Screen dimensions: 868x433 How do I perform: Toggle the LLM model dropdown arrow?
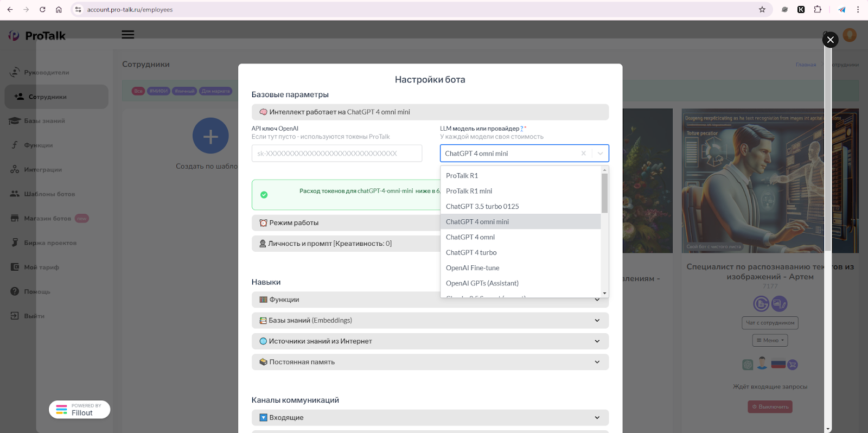600,154
